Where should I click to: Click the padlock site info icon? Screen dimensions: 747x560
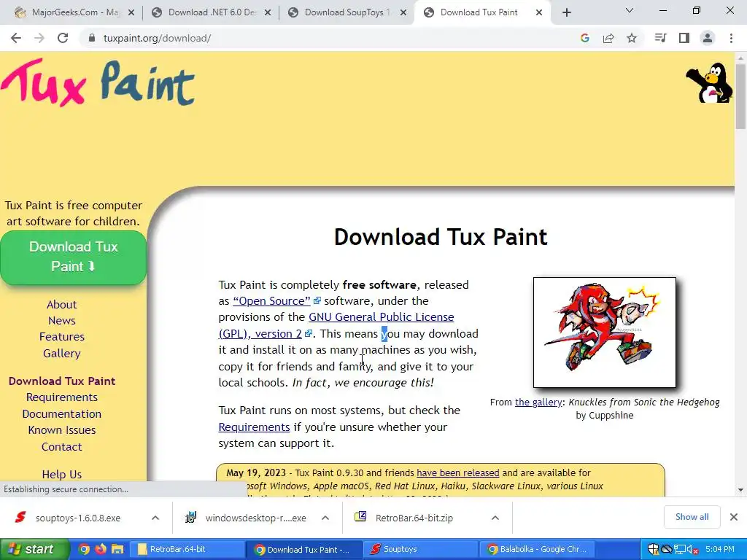[91, 38]
